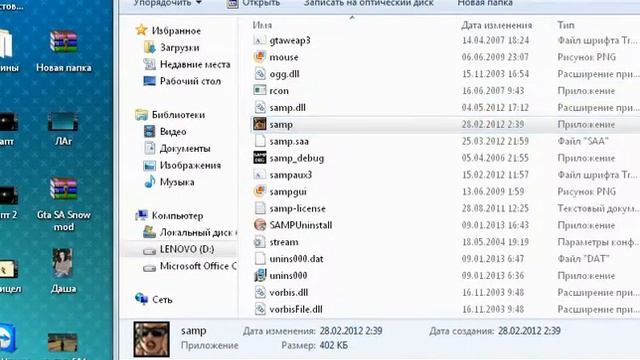Screen dimensions: 640x360
Task: Select the ogg.dll file icon
Action: pyautogui.click(x=260, y=73)
